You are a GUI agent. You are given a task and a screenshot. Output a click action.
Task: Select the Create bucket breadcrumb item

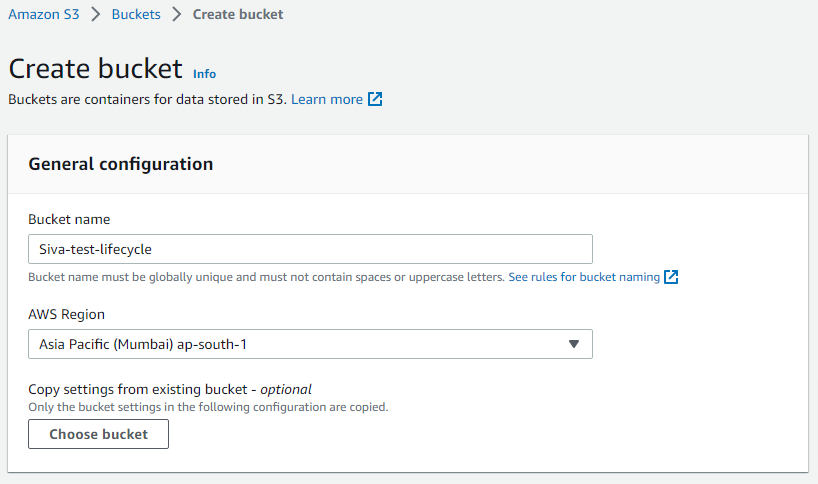click(238, 15)
